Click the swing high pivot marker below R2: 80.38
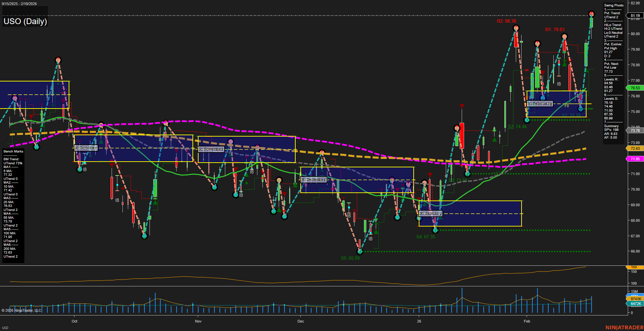Image resolution: width=644 pixels, height=331 pixels. 515,28
